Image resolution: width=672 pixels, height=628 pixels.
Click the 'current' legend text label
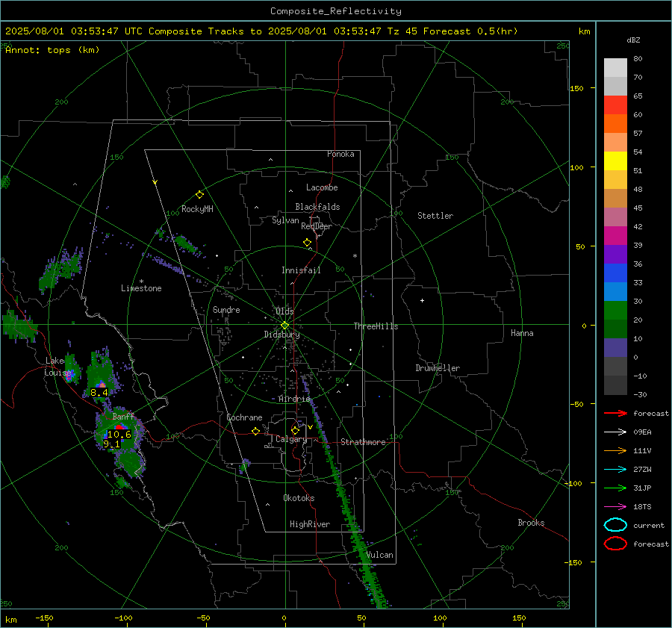coord(649,525)
